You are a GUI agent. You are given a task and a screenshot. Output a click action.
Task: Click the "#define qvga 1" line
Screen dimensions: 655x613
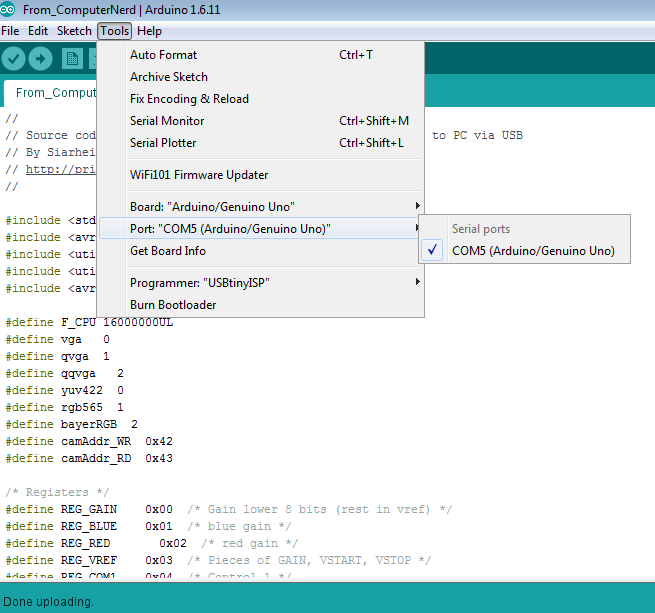(x=57, y=356)
